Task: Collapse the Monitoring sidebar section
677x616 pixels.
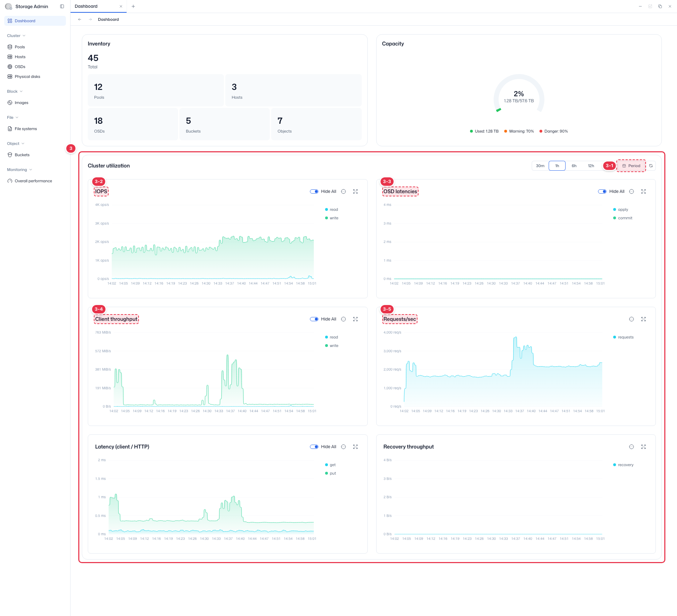Action: coord(20,170)
